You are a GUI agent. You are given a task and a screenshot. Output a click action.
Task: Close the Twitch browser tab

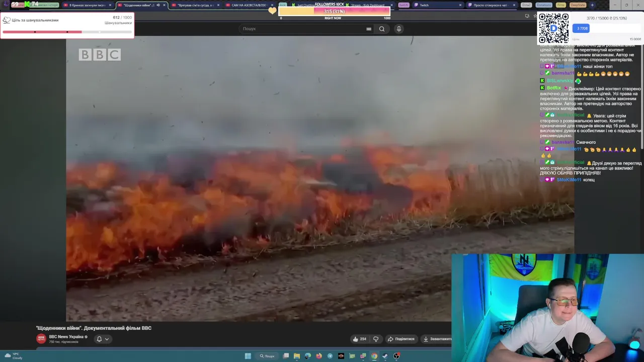pos(460,5)
